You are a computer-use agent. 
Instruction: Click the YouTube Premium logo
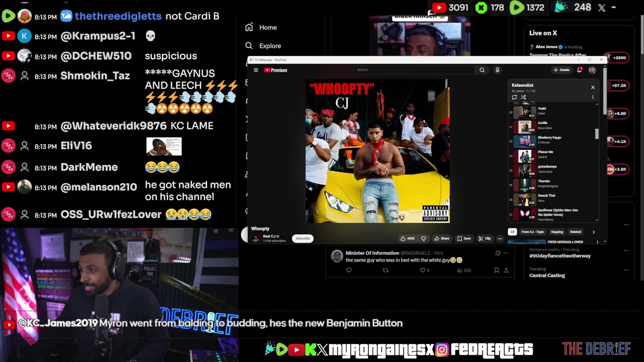(276, 70)
